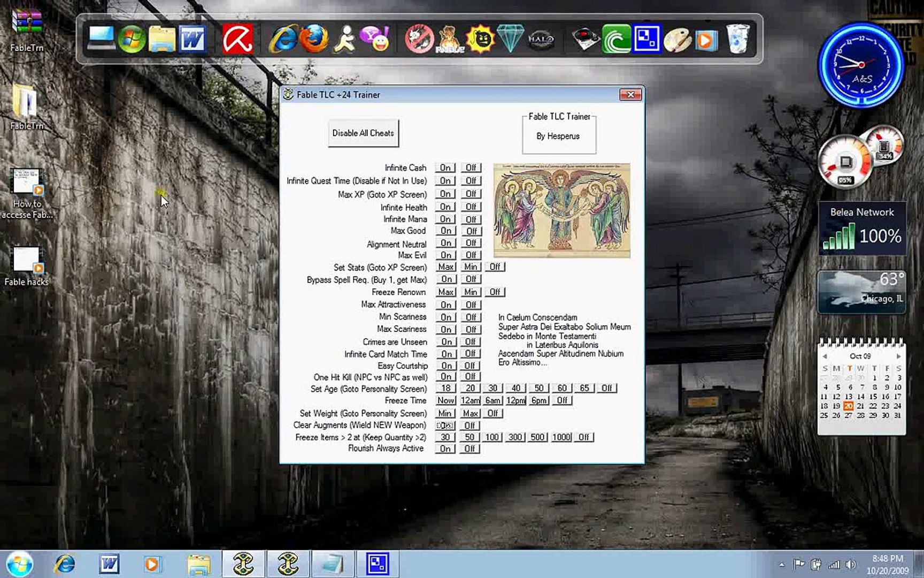
Task: Select date 20 in calendar gadget
Action: coord(849,406)
